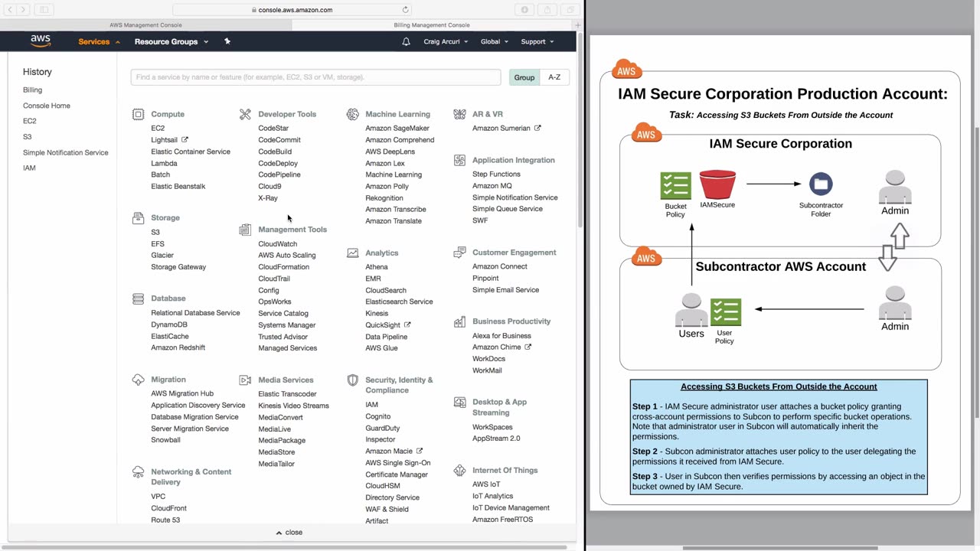This screenshot has height=551, width=980.
Task: Click the Customer Engagement category icon
Action: [x=459, y=253]
